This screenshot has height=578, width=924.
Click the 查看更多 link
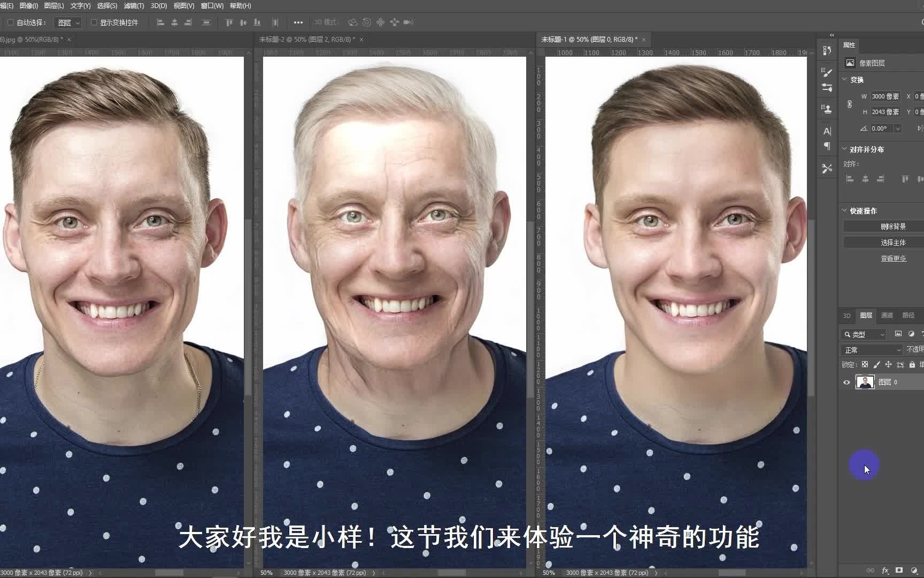click(892, 258)
